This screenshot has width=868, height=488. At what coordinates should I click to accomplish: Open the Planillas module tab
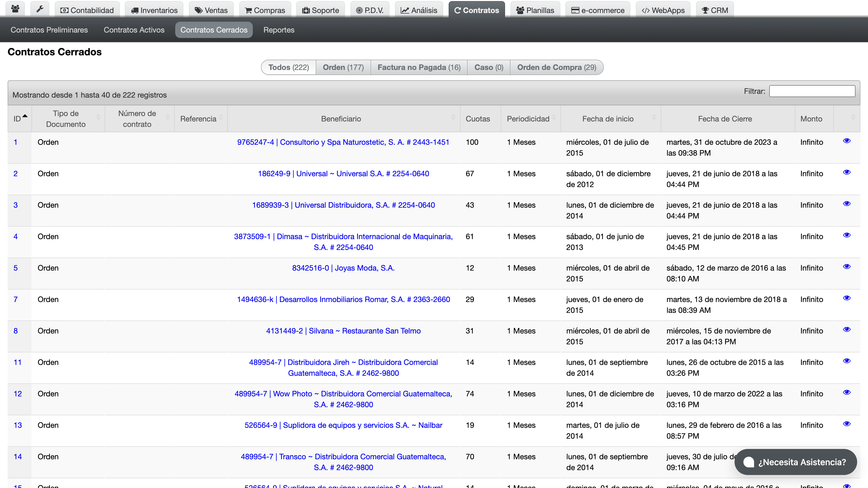(x=535, y=10)
